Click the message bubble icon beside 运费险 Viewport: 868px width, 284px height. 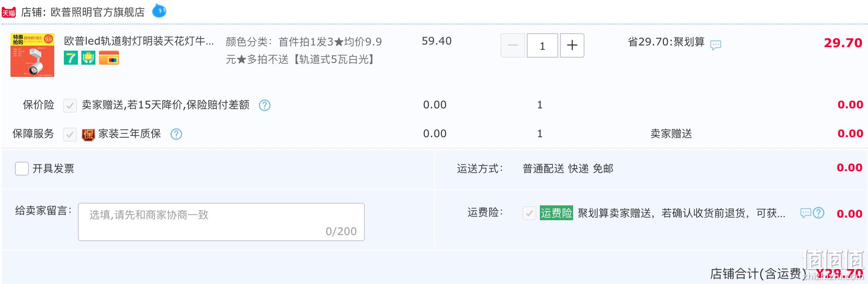806,213
